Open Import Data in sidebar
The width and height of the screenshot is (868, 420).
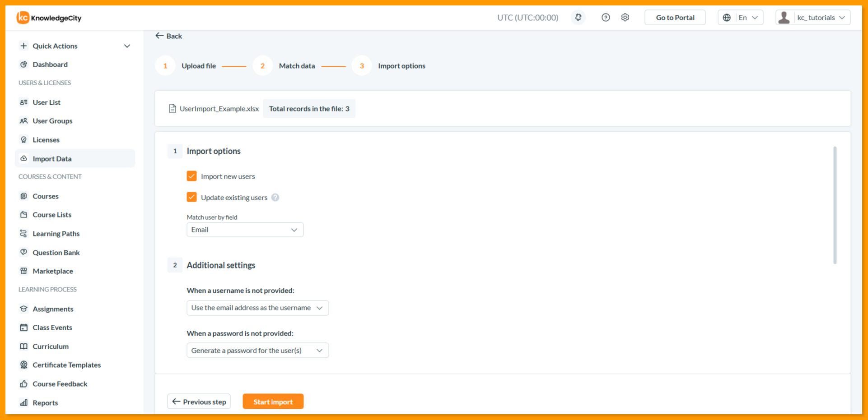point(75,159)
